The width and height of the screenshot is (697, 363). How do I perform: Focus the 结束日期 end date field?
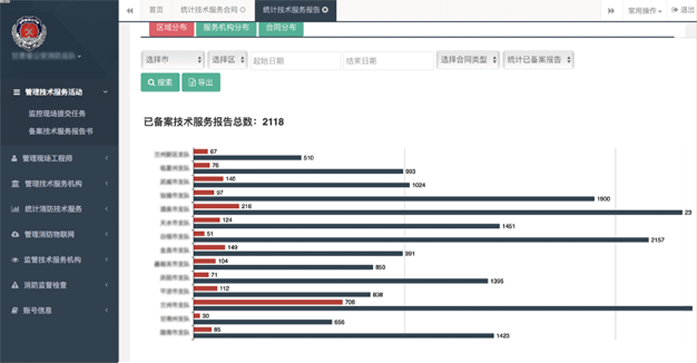389,61
